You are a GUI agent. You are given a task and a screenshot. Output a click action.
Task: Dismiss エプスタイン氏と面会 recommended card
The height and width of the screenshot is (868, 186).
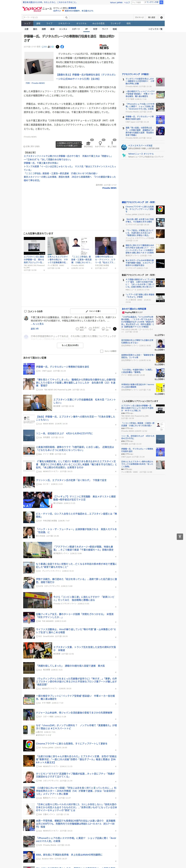pyautogui.click(x=44, y=270)
